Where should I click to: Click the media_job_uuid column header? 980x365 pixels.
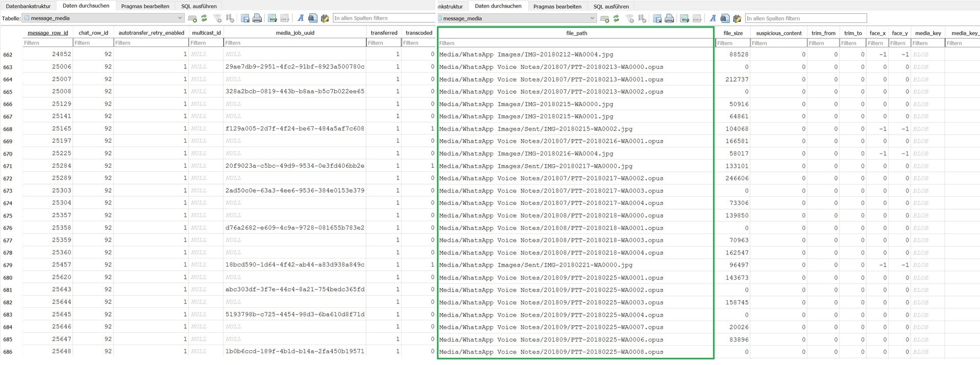(295, 33)
